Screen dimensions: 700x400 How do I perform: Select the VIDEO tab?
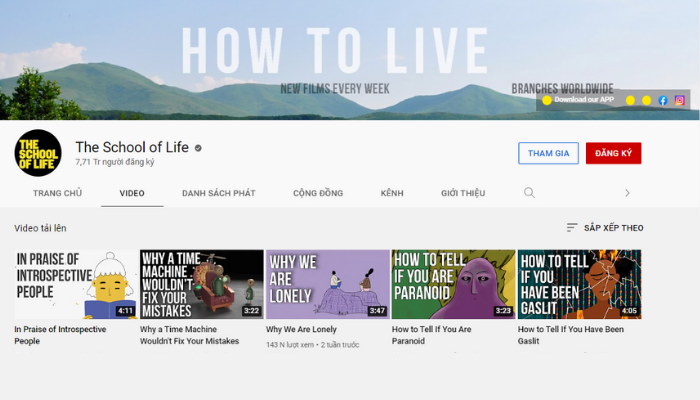pos(132,193)
